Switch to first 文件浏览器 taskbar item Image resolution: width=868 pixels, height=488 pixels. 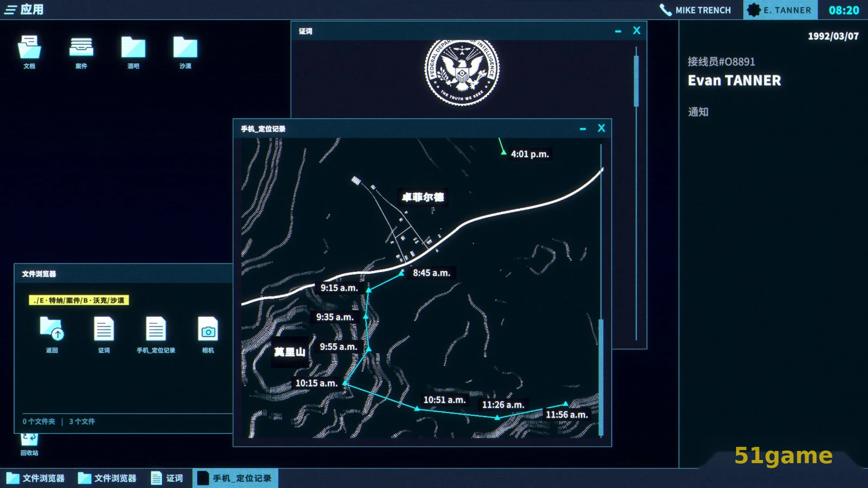click(36, 478)
